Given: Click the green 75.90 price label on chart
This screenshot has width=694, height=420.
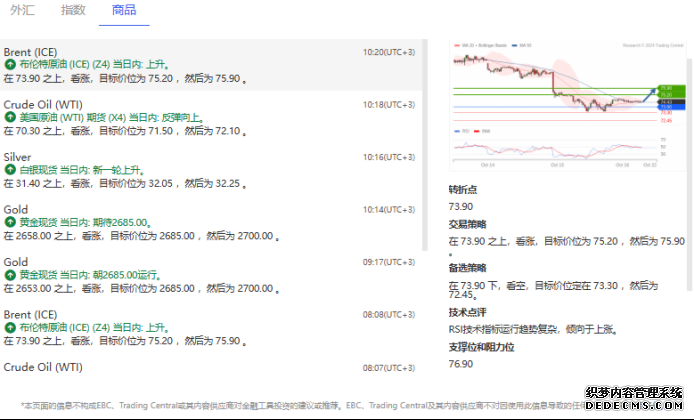Looking at the screenshot, I should point(665,88).
